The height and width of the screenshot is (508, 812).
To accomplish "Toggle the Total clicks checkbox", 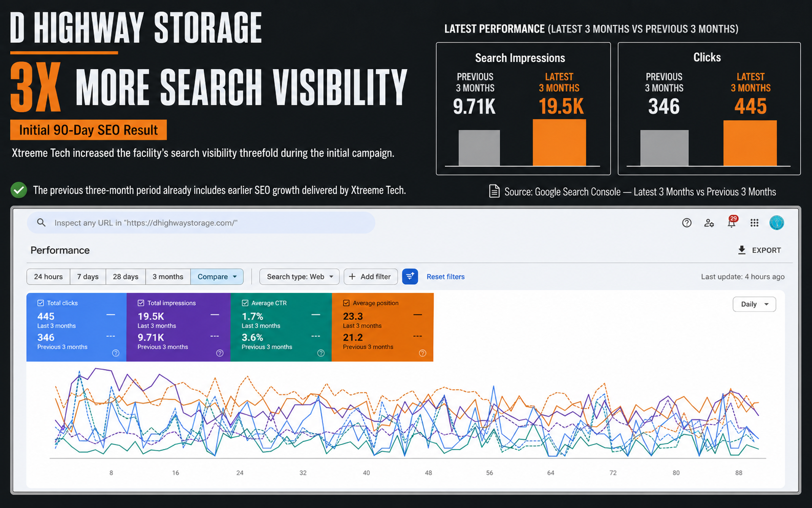I will 40,303.
